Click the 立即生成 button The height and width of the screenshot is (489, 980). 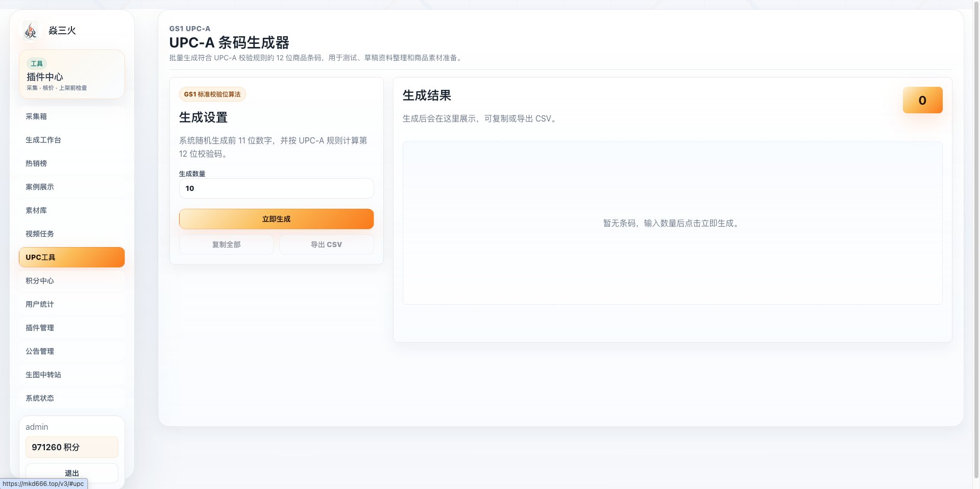click(276, 219)
